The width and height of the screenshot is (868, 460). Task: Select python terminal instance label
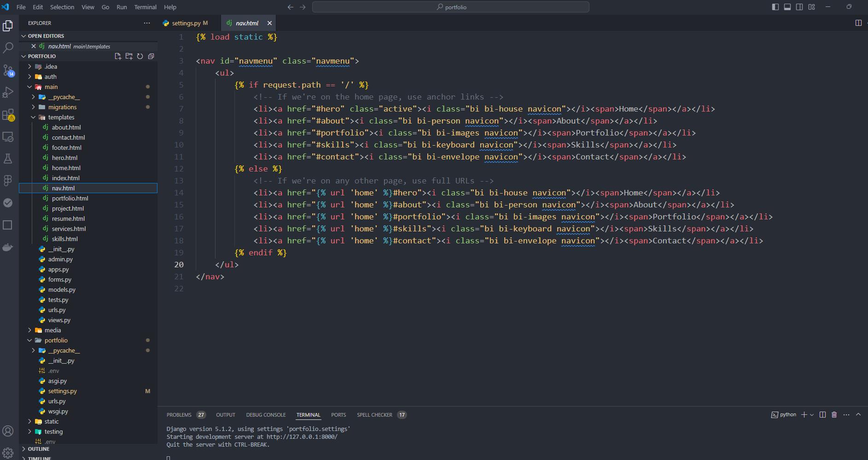[784, 415]
